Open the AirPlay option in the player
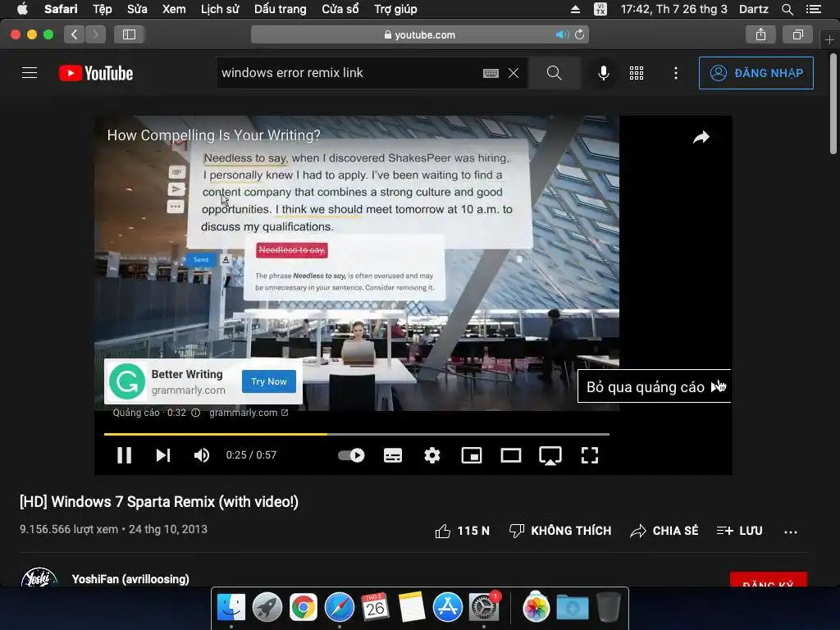 [550, 456]
